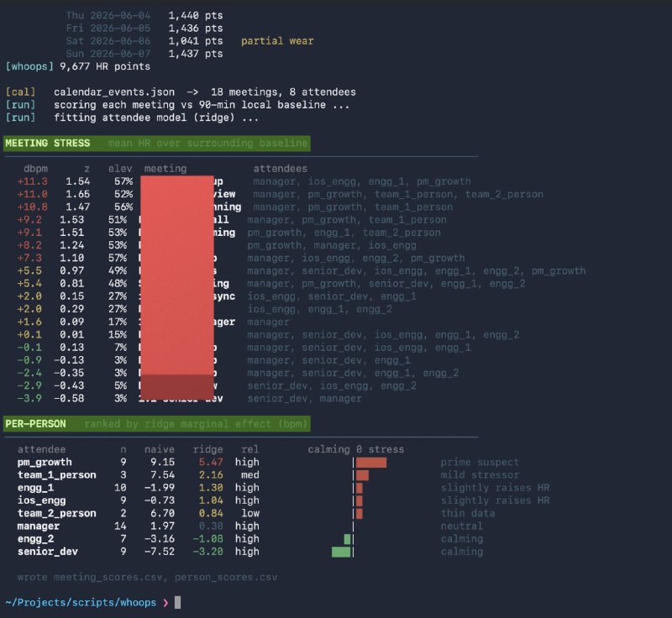Click 'scoring each meeting vs 90-min local baseline' line
The image size is (672, 618).
pos(202,105)
